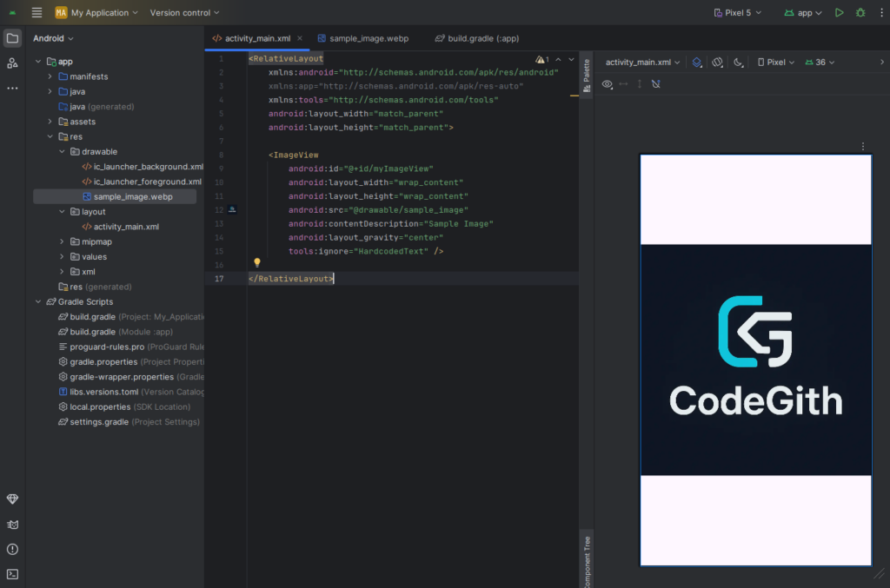Screen dimensions: 890x588
Task: Select sample_image.webp in project tree
Action: (116, 197)
